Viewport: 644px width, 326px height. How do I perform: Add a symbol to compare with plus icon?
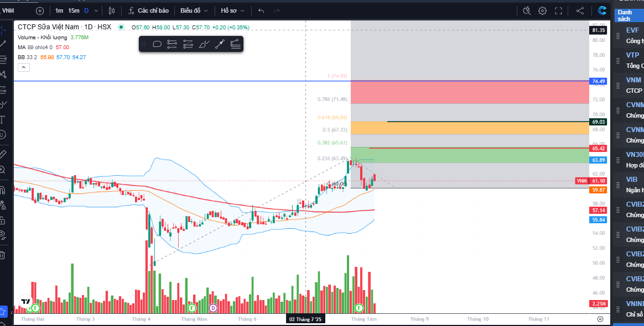(x=40, y=10)
